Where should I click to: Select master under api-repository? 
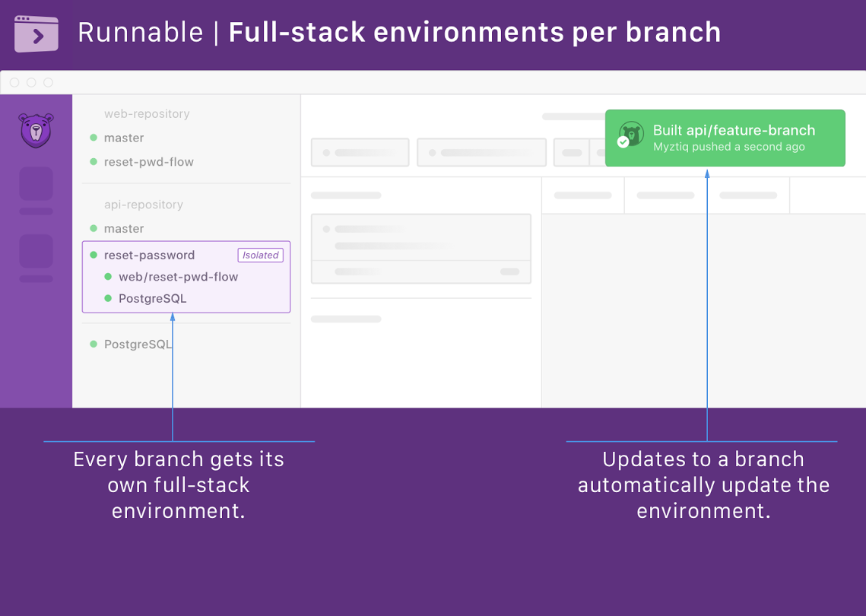[124, 228]
